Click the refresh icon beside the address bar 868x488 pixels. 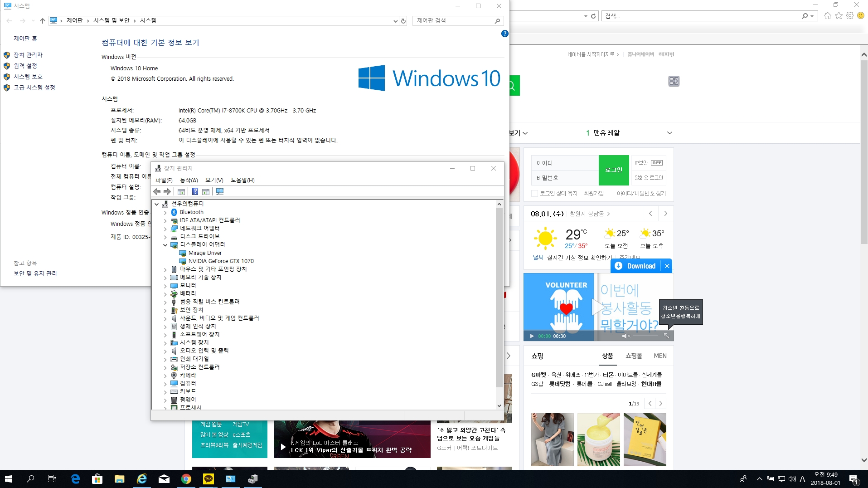403,21
